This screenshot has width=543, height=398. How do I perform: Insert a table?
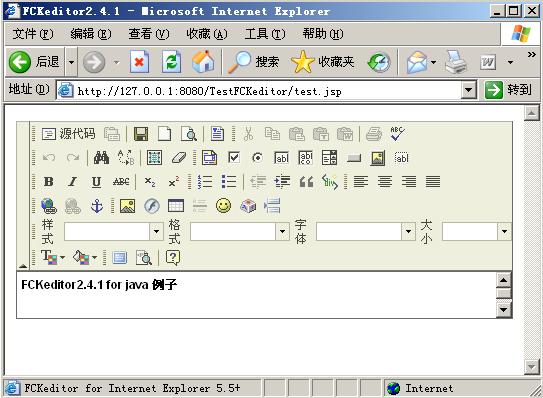pos(176,206)
